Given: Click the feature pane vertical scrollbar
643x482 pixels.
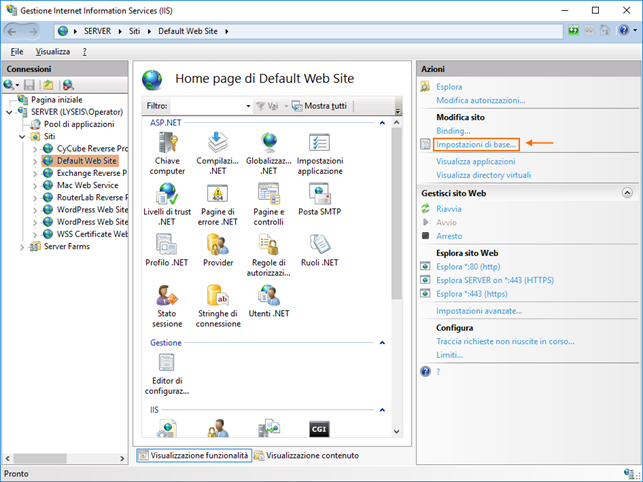Looking at the screenshot, I should (396, 213).
